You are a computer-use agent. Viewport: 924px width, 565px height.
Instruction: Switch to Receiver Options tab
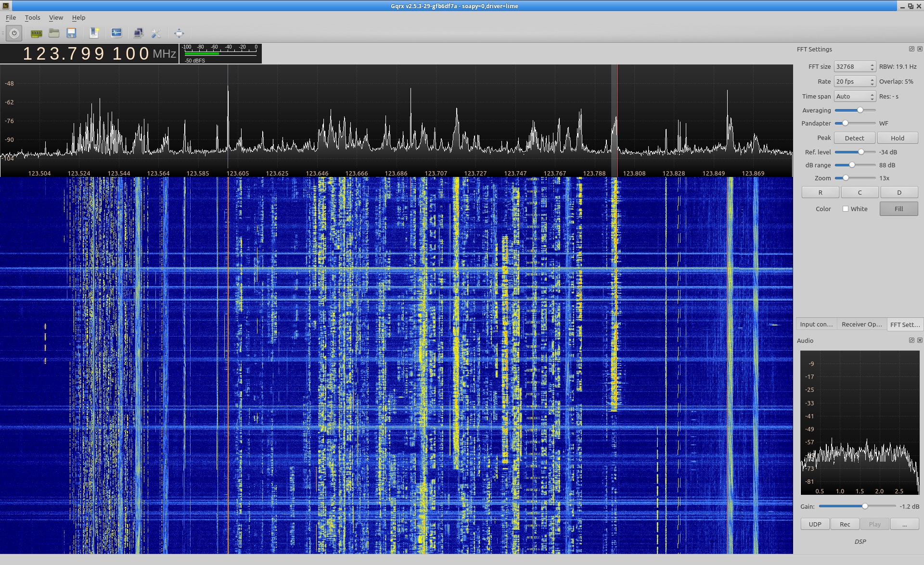click(861, 325)
